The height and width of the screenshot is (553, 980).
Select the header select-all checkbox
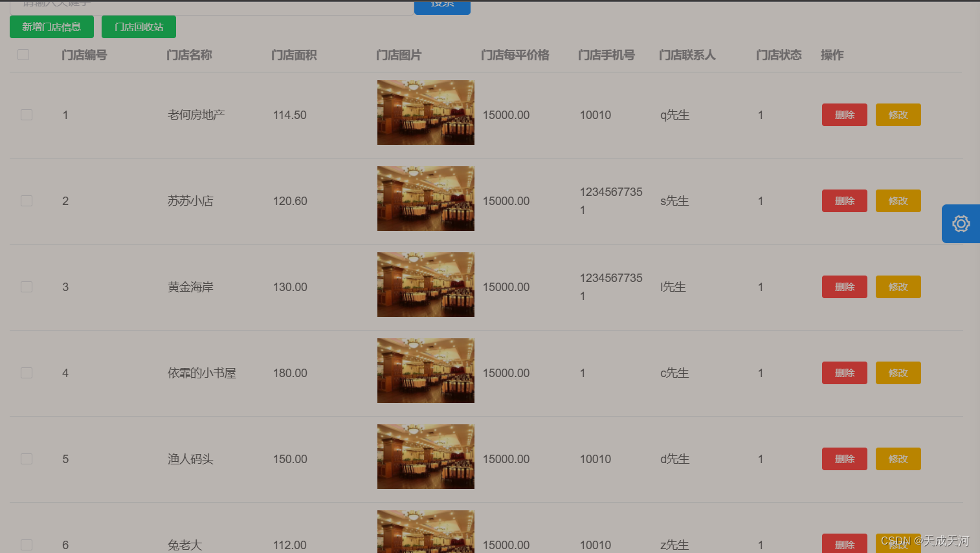(x=23, y=54)
